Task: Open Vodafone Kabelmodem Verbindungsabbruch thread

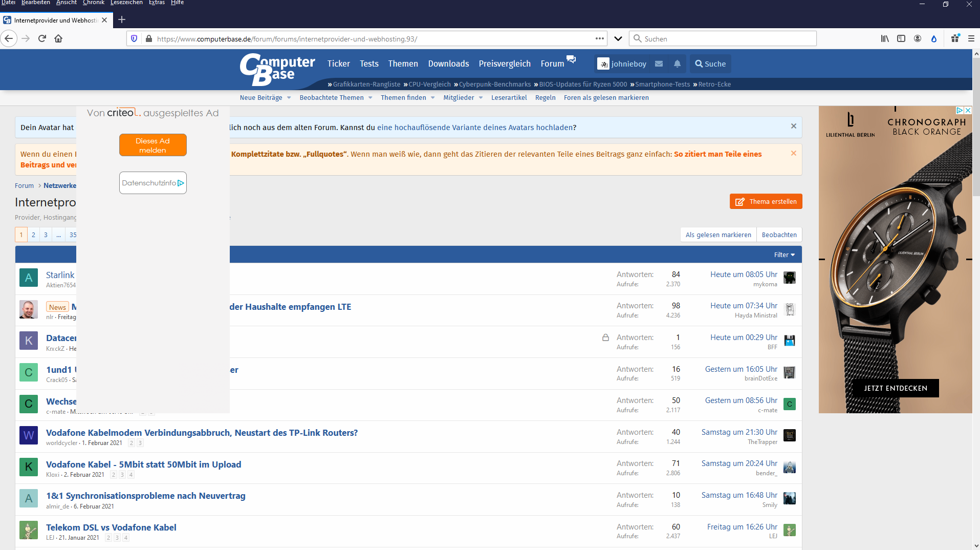Action: point(202,433)
